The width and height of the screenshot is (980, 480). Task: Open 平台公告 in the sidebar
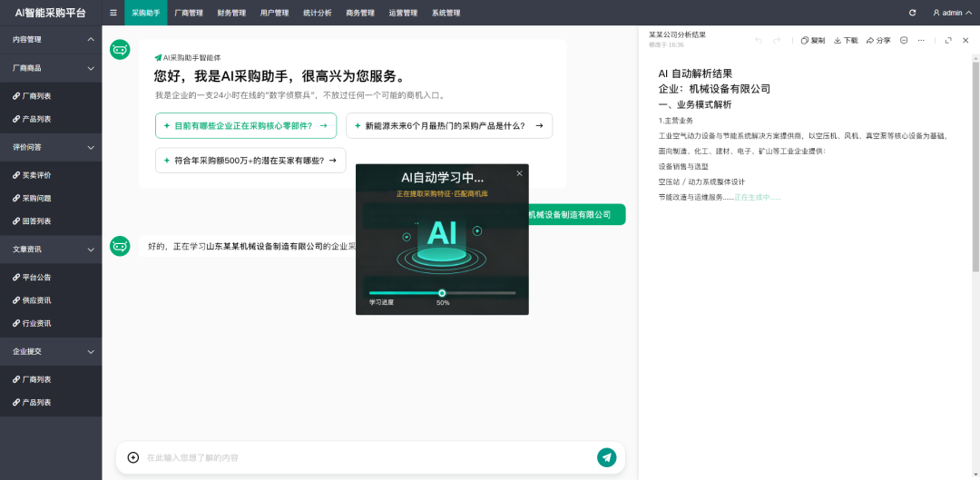pos(36,277)
